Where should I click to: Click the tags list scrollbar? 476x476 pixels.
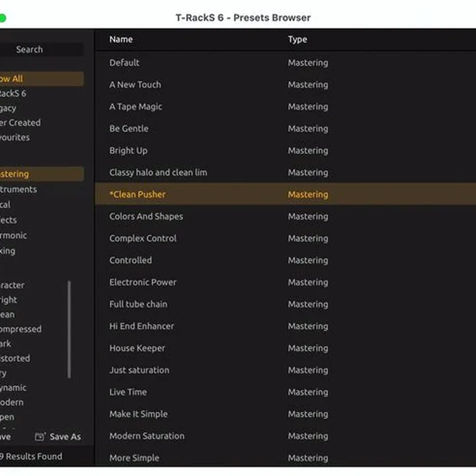pos(69,329)
